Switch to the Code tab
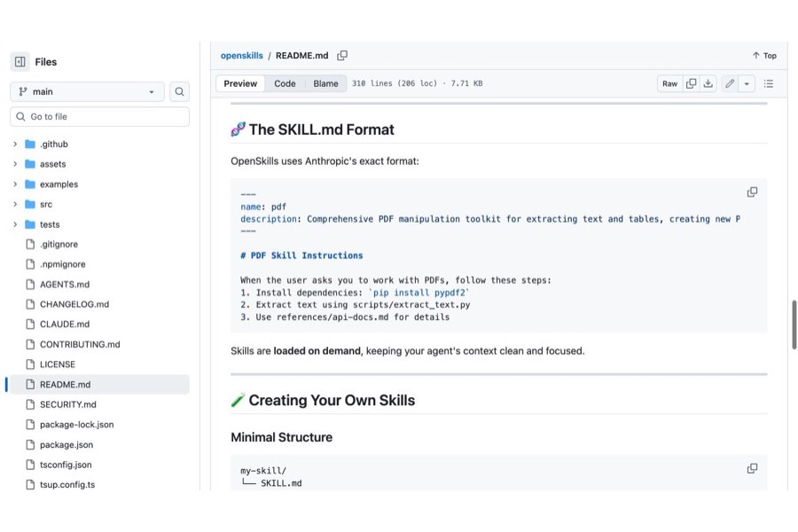Screen dimensions: 798x532 click(x=285, y=83)
